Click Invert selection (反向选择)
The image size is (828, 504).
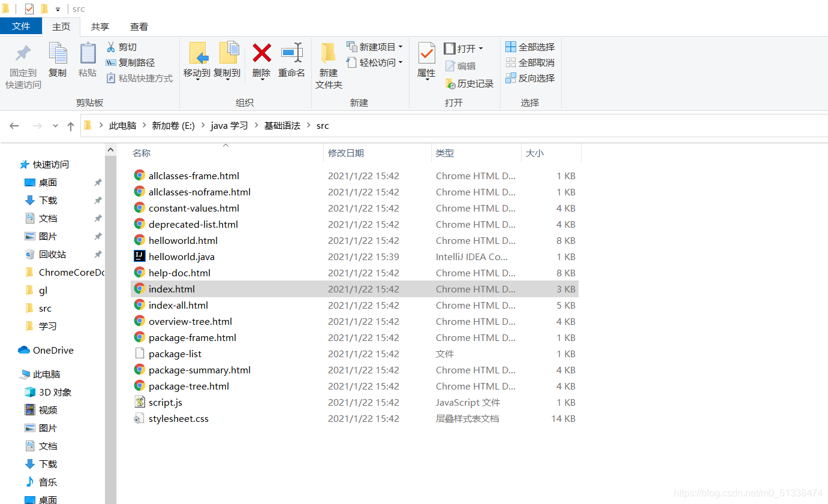[530, 78]
